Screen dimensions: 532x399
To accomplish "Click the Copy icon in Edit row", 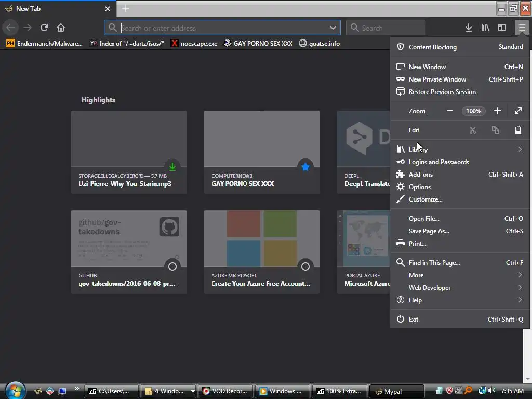I will 495,130.
